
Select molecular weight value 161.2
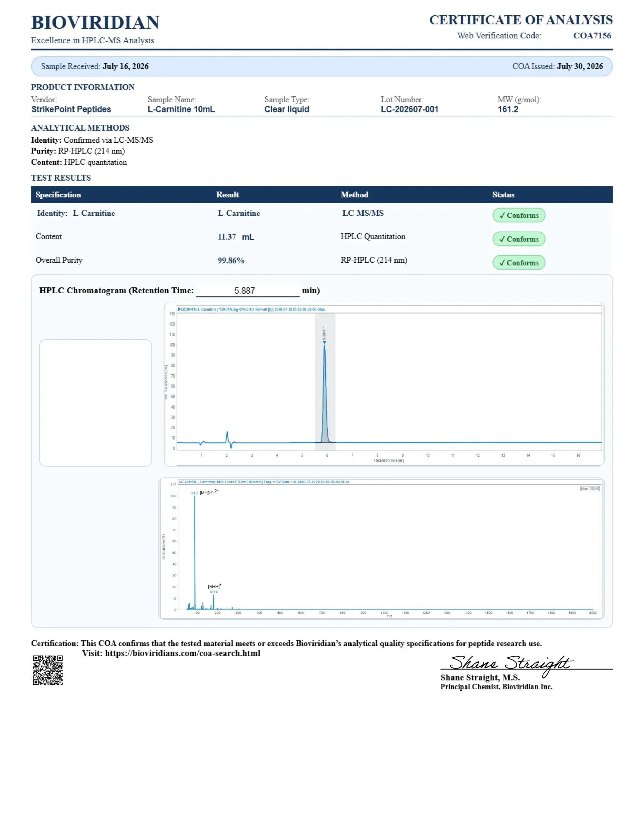(508, 109)
